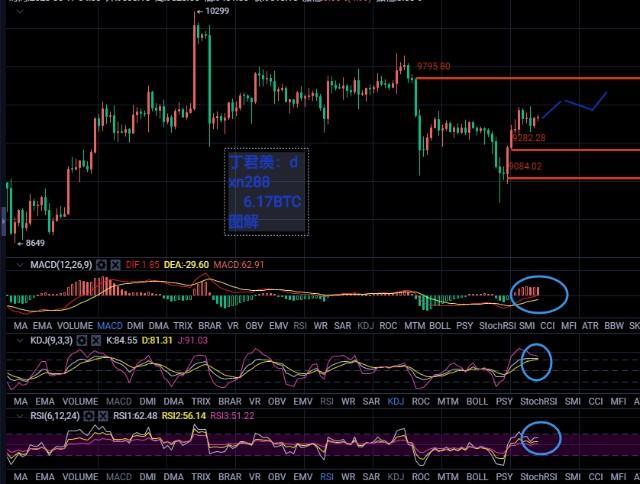The image size is (640, 484).
Task: Click the 9795.60 resistance line label
Action: [x=433, y=66]
